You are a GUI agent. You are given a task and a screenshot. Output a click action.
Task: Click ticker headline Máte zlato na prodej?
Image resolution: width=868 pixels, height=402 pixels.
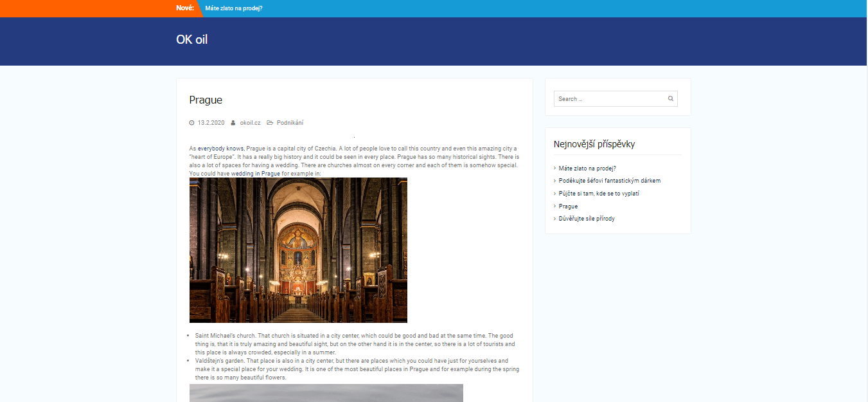[234, 8]
